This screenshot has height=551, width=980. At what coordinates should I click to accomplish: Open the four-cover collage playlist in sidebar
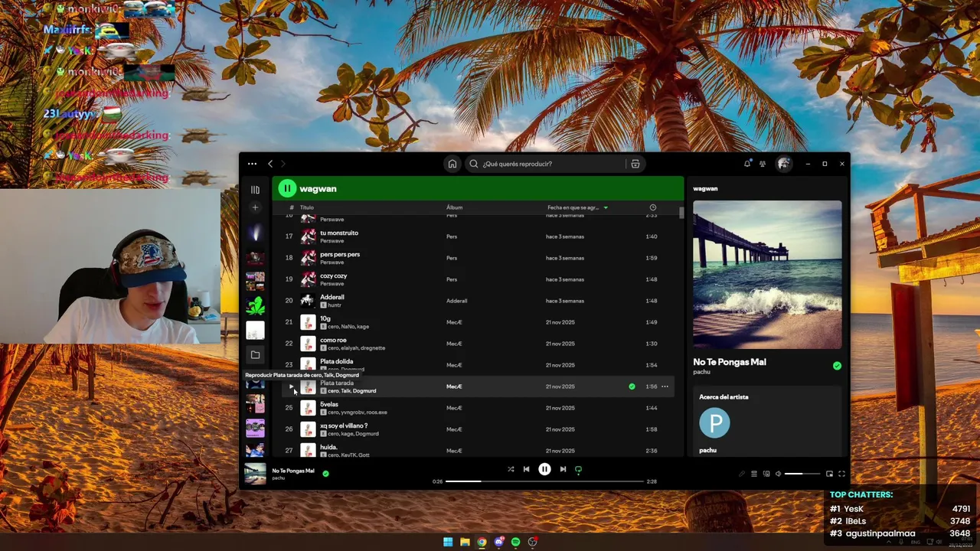(x=255, y=281)
